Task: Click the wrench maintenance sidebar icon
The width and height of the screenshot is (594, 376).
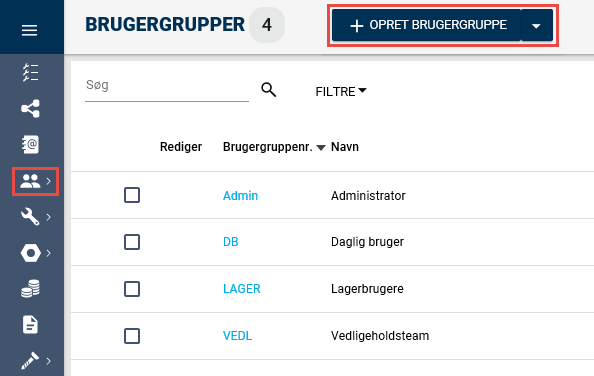Action: (30, 217)
